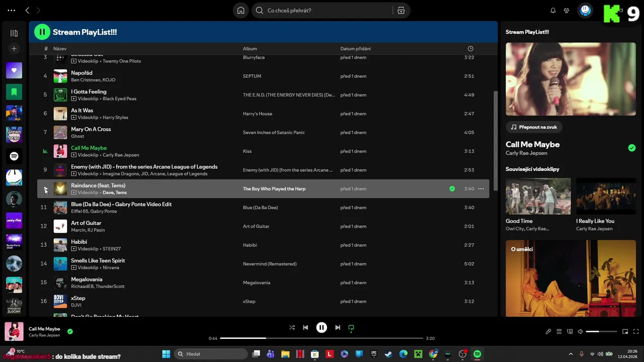Viewport: 644px width, 362px height.
Task: Click the Art of Guitar album cover
Action: pos(60,226)
